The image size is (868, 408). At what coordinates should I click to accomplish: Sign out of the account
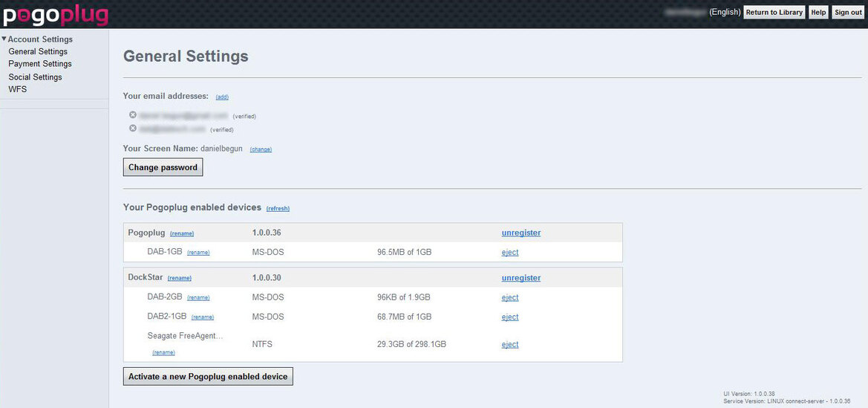pos(847,12)
